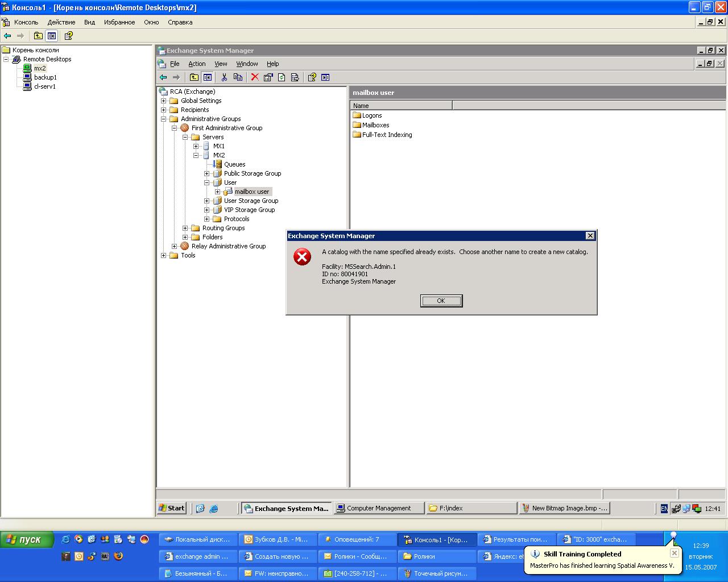
Task: Click Help icon in Консоль1 toolbar
Action: (69, 36)
